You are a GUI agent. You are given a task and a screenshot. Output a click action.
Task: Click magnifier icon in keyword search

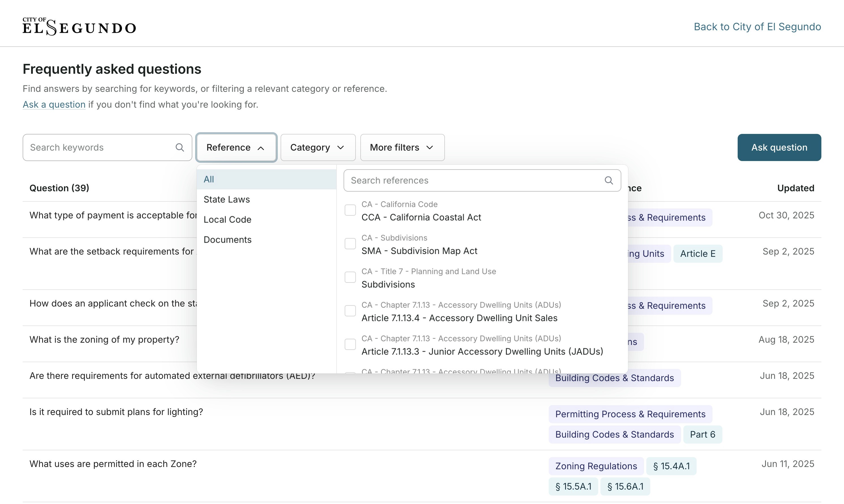click(180, 147)
